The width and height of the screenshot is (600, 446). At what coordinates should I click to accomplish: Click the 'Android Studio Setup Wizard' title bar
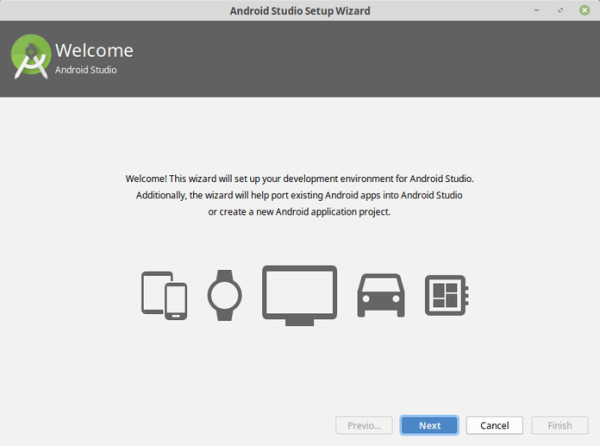pos(300,10)
